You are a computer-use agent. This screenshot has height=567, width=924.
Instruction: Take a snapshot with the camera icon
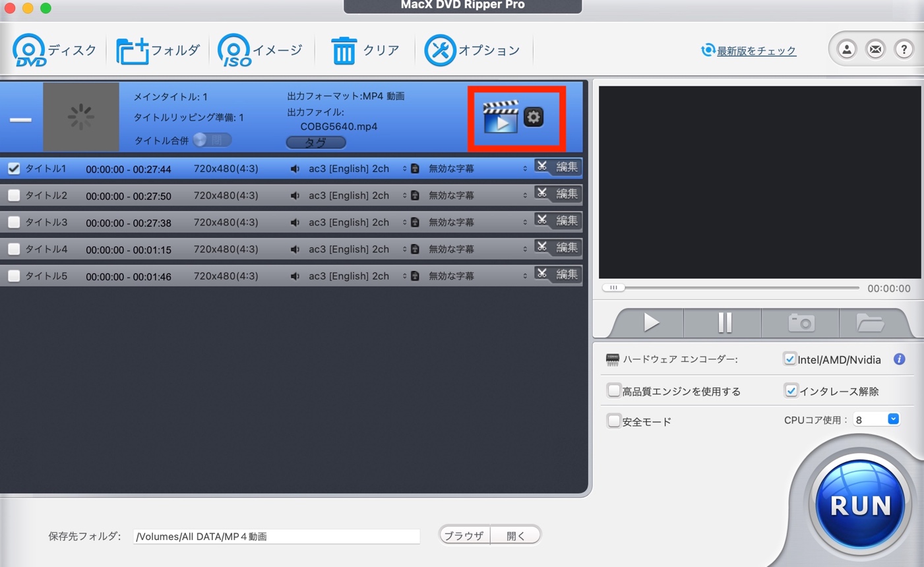pyautogui.click(x=801, y=322)
